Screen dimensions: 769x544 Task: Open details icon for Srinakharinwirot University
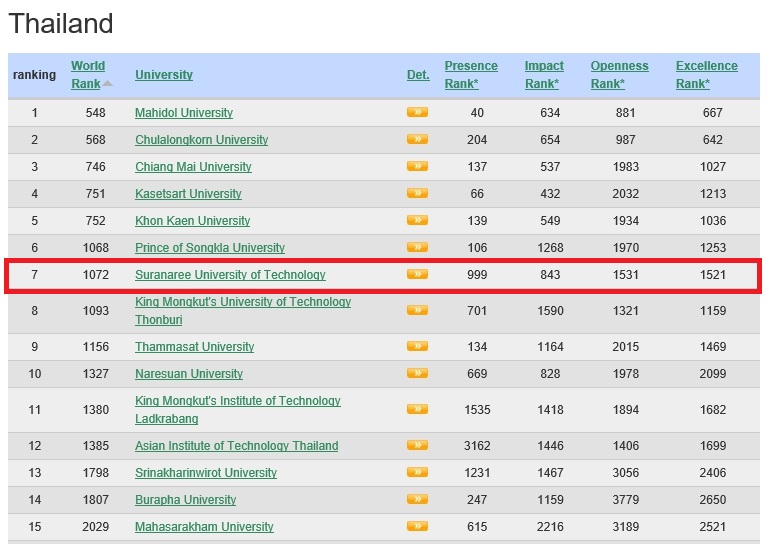(417, 472)
